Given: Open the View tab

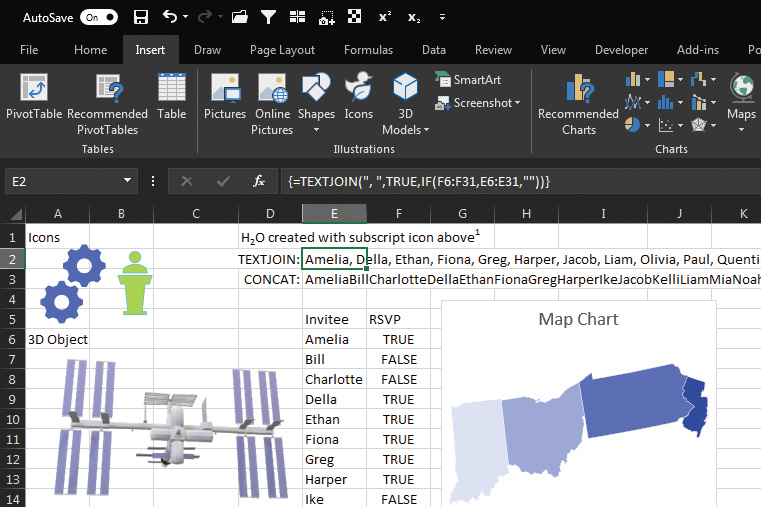Looking at the screenshot, I should (553, 50).
